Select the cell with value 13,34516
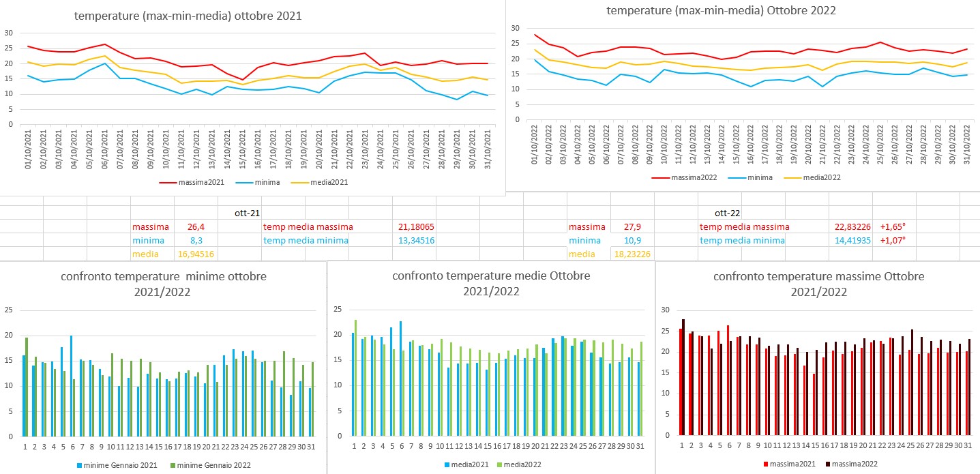Image resolution: width=980 pixels, height=474 pixels. tap(414, 240)
